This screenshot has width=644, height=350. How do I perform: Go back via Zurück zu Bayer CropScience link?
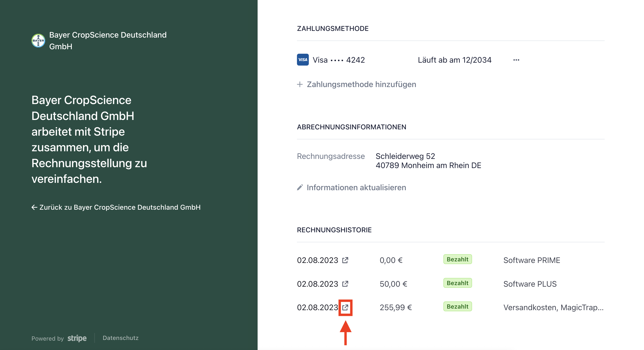[x=120, y=207]
